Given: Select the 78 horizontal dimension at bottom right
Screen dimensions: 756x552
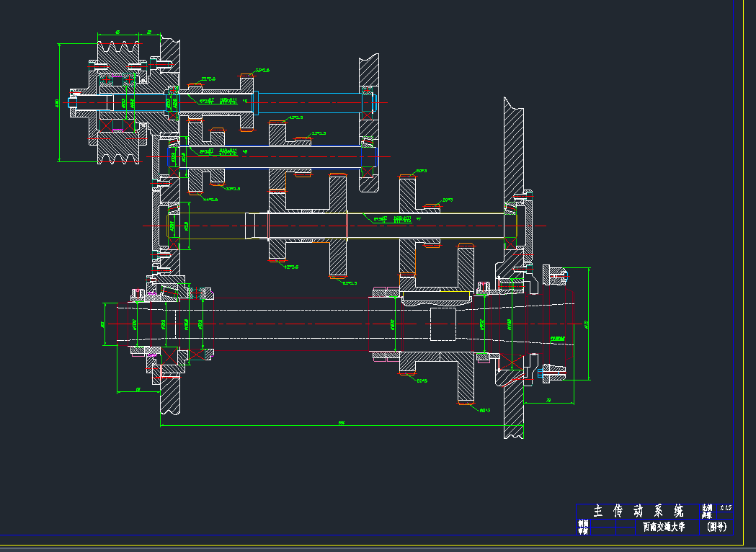Looking at the screenshot, I should [548, 400].
